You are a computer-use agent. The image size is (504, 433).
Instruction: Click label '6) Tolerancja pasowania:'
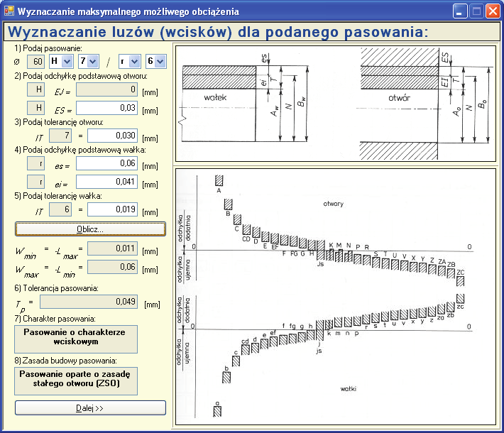56,288
